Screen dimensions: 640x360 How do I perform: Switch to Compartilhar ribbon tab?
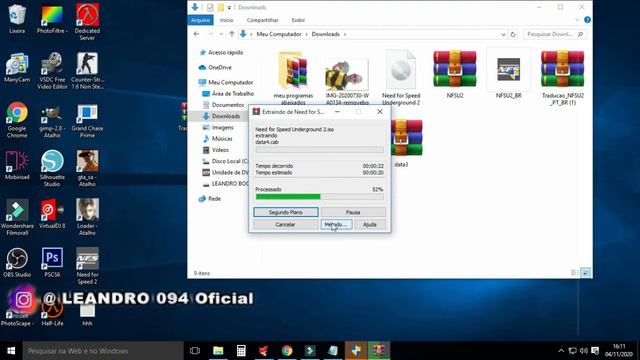tap(262, 20)
